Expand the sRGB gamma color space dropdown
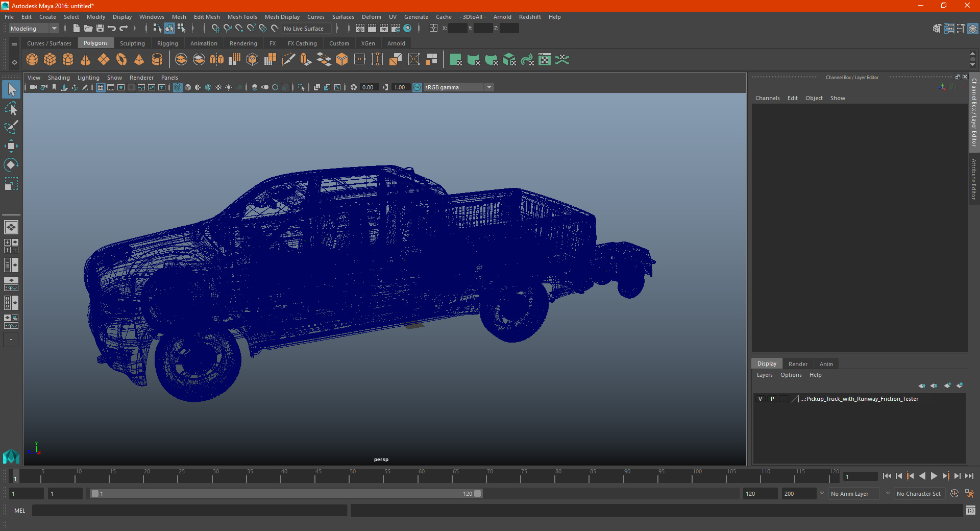This screenshot has height=531, width=980. [489, 87]
